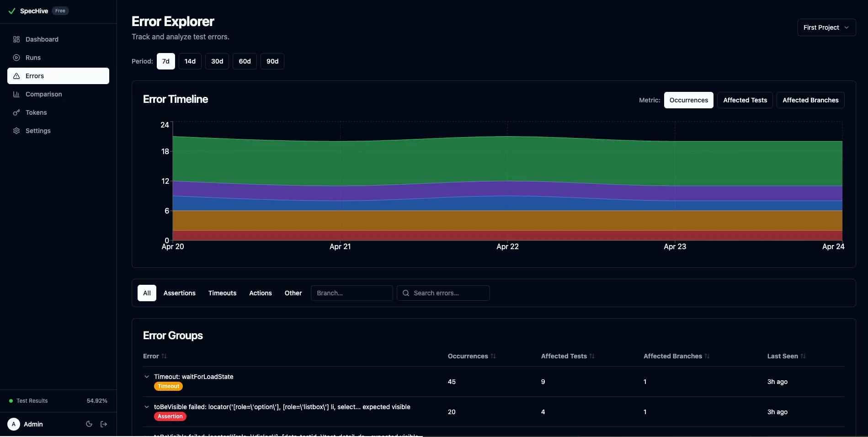Click the 20 occurrences value
Screen dimensions: 868x437
click(452, 412)
